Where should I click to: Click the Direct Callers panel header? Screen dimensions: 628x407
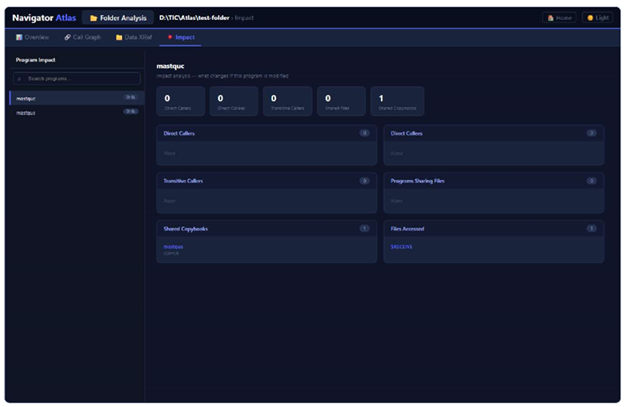(267, 133)
